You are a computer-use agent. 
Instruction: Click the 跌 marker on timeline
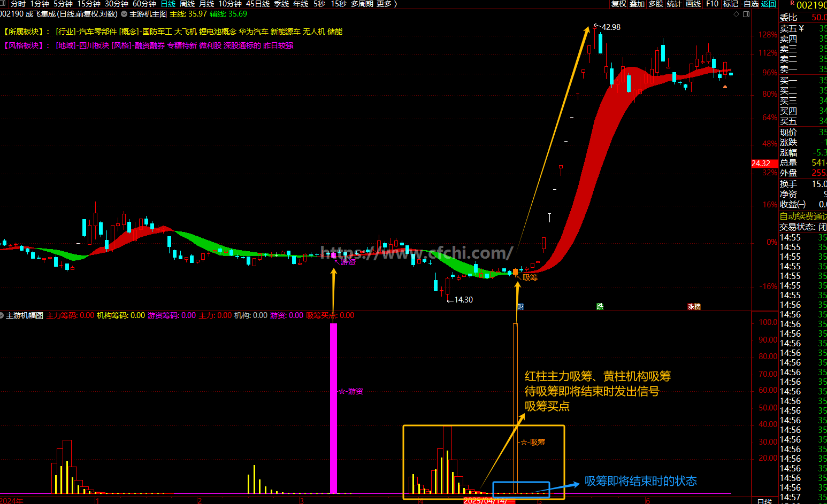click(x=600, y=307)
